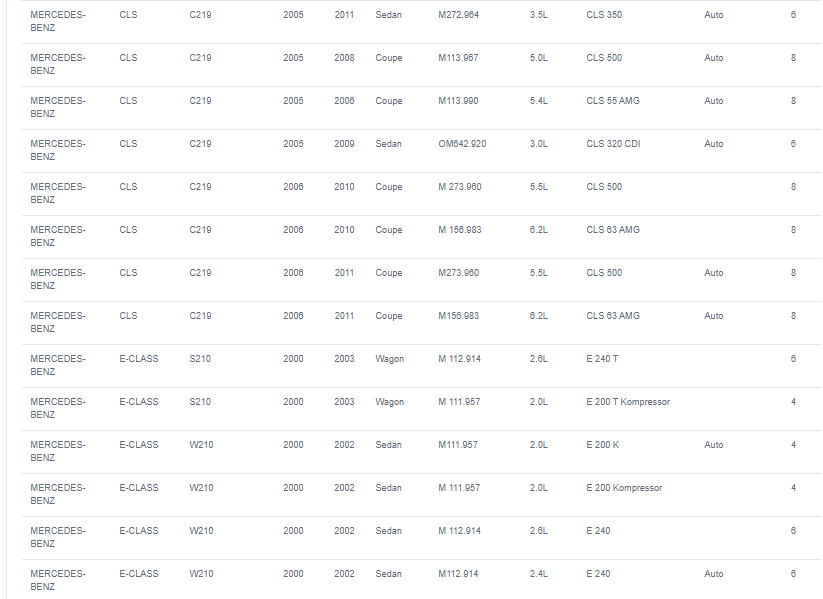Screen dimensions: 823x599
Task: Click the CLS 350 model cell
Action: (604, 15)
